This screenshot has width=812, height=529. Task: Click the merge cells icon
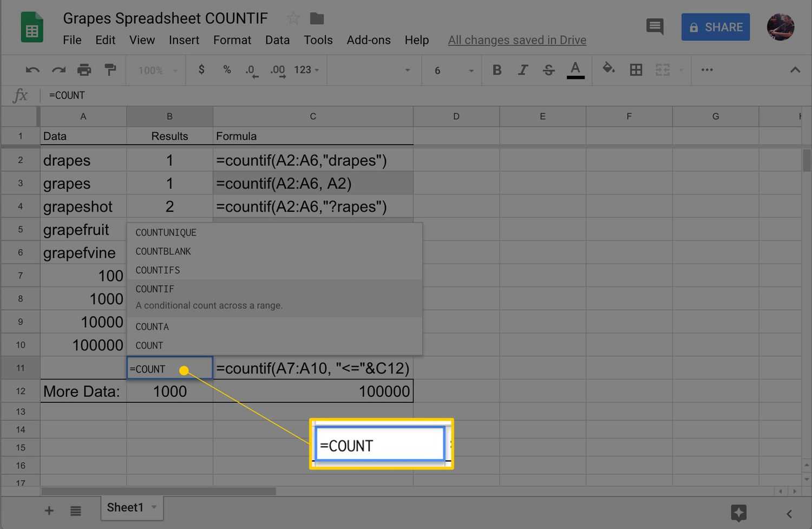coord(663,70)
